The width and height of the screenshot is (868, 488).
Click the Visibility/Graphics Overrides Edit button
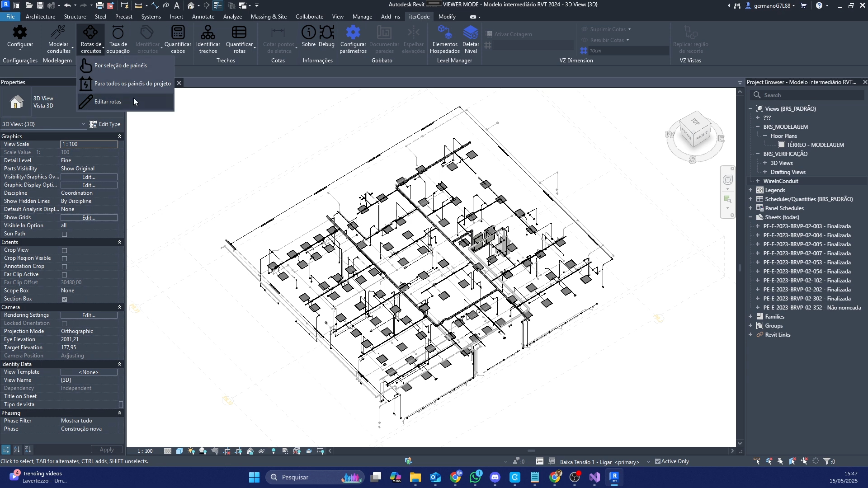point(89,177)
